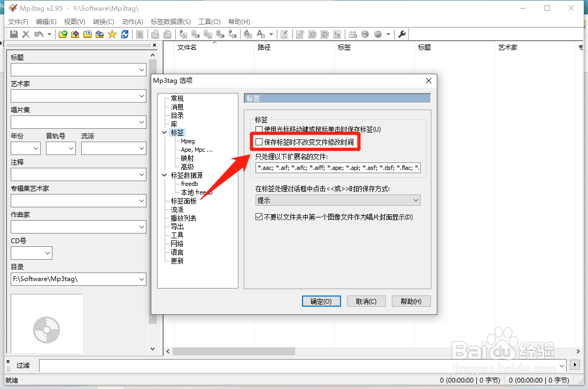Select freedb in options tree
588x389 pixels.
[189, 184]
